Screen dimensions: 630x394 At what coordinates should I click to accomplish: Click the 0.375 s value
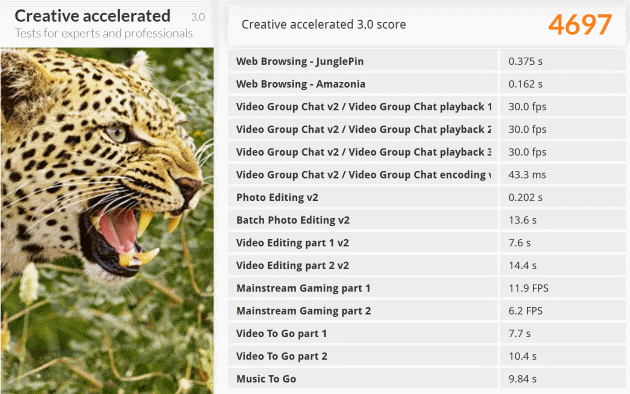click(525, 61)
